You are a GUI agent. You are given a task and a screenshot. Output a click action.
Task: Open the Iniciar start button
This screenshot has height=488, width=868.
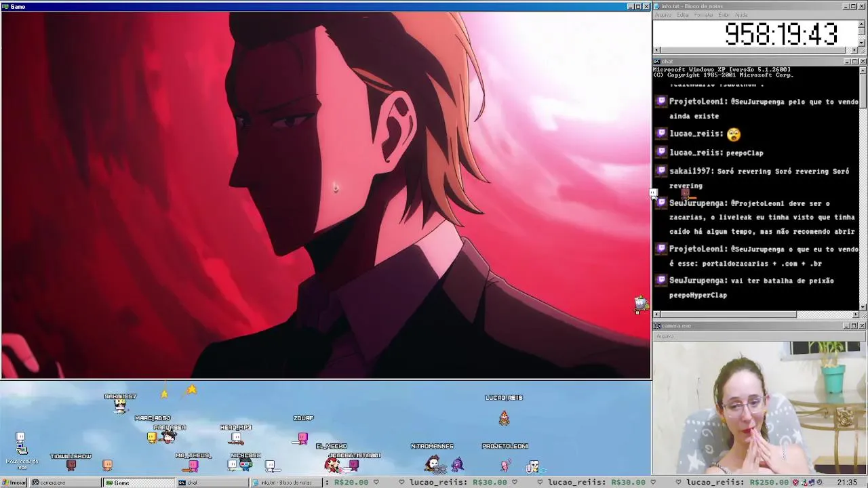click(14, 483)
